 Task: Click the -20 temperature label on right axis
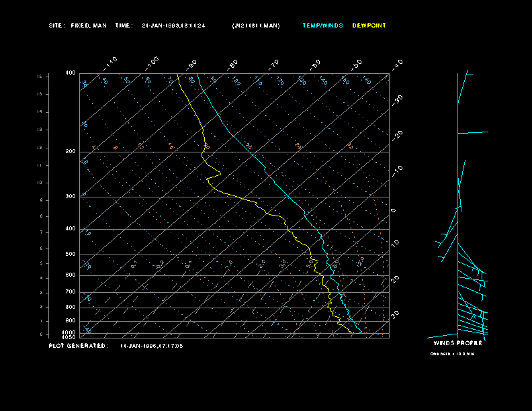pyautogui.click(x=397, y=135)
